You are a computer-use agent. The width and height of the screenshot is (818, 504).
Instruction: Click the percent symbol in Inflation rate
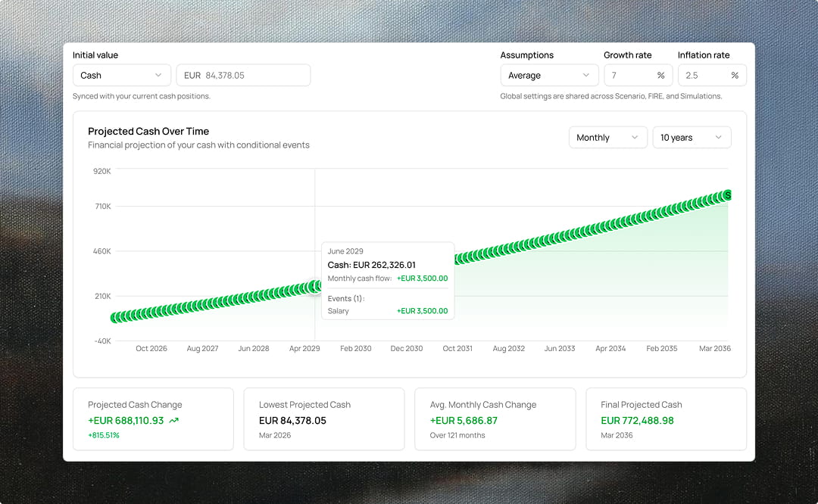(735, 76)
